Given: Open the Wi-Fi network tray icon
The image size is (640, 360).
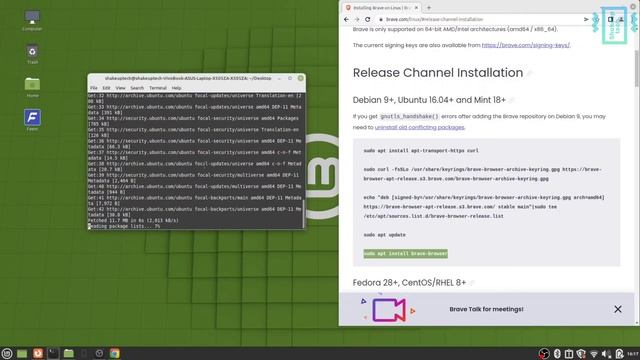Looking at the screenshot, I should pos(594,354).
